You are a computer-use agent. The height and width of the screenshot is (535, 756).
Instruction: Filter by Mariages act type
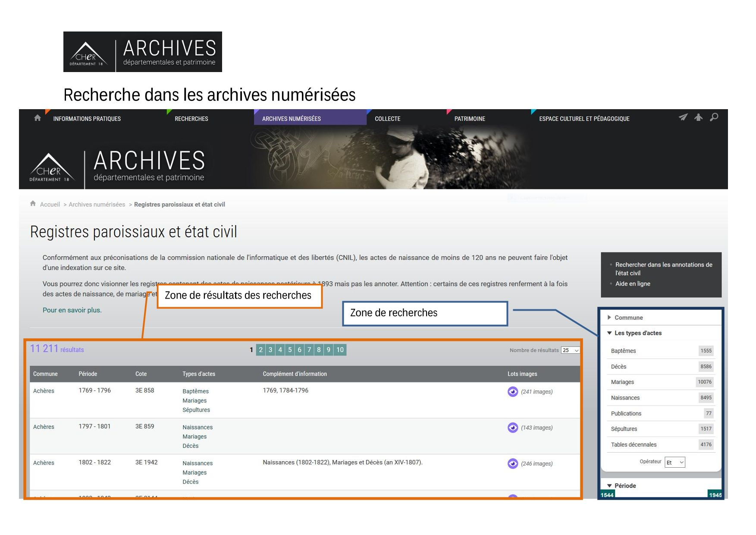pyautogui.click(x=622, y=382)
